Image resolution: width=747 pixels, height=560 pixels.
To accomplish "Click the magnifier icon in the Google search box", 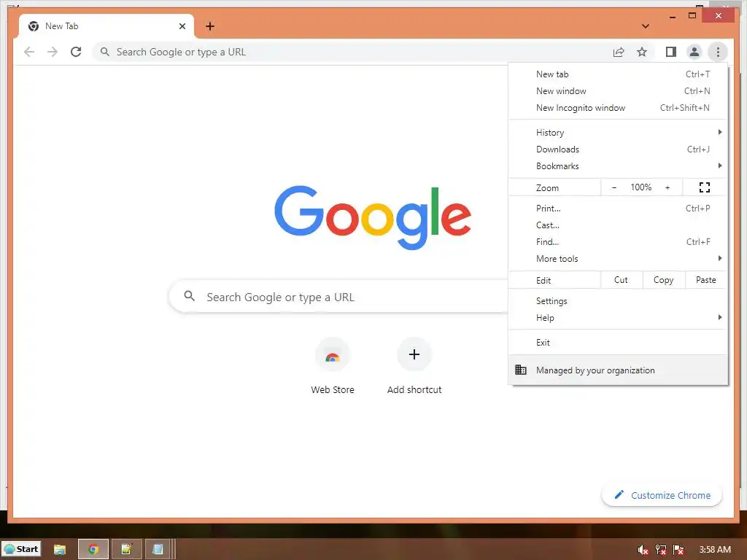I will coord(189,296).
